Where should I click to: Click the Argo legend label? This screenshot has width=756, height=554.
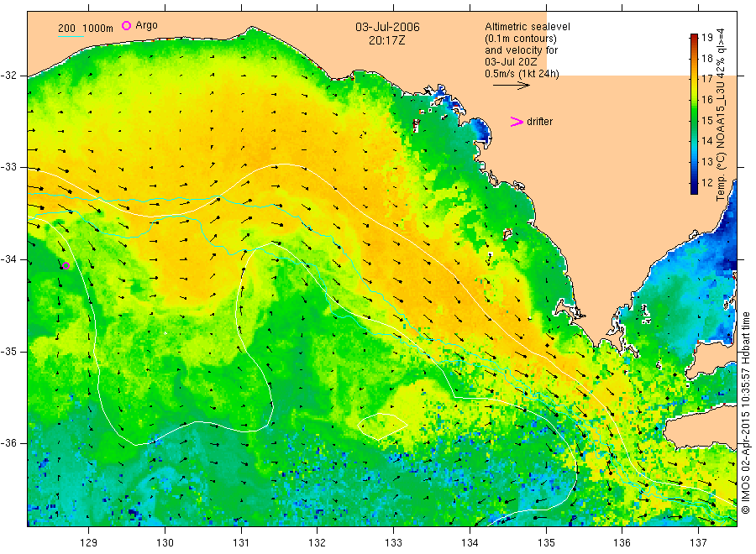[x=146, y=25]
